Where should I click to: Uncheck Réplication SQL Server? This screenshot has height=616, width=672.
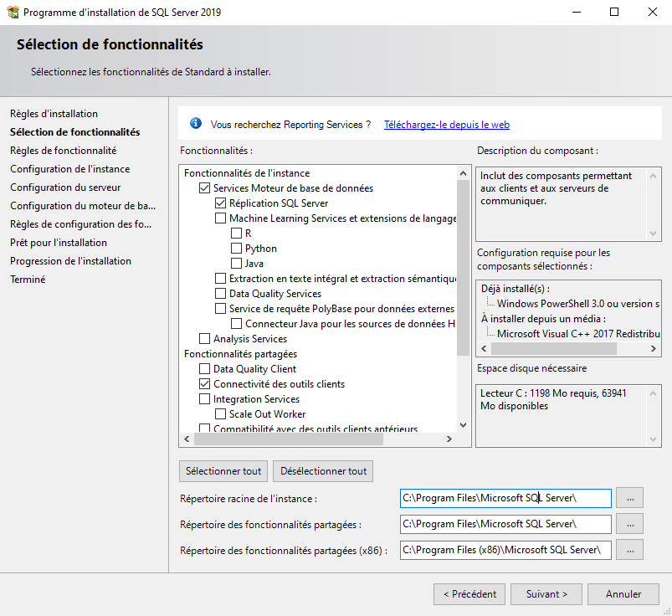[221, 203]
